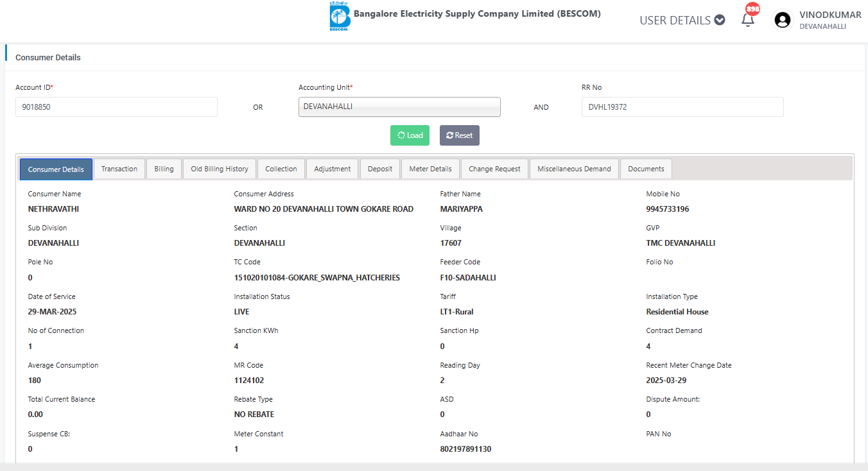868x471 pixels.
Task: Click the TC Code value
Action: 317,278
